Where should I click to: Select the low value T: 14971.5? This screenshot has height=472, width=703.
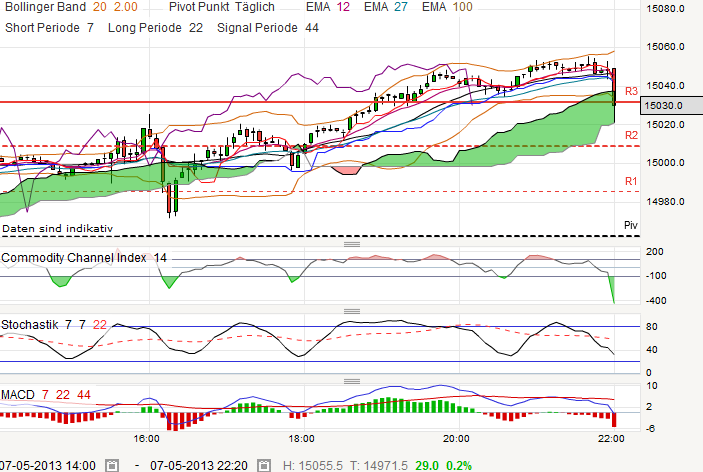pos(379,466)
